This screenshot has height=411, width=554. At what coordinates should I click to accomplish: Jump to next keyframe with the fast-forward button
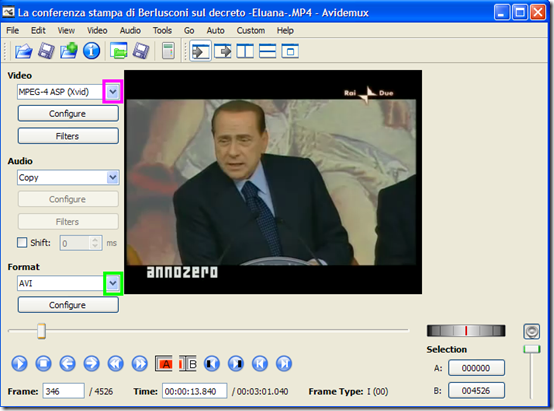point(140,364)
